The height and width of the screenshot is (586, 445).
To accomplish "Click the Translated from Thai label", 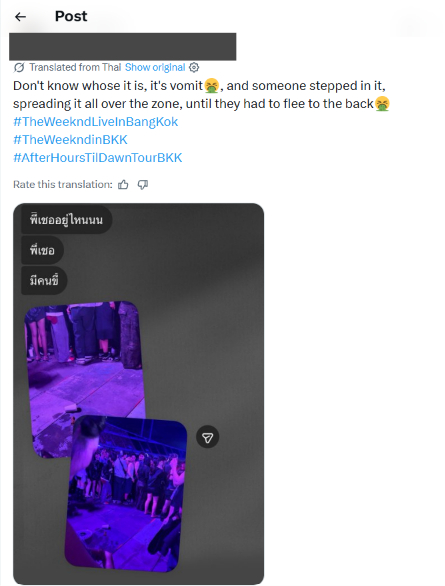I will tap(75, 67).
